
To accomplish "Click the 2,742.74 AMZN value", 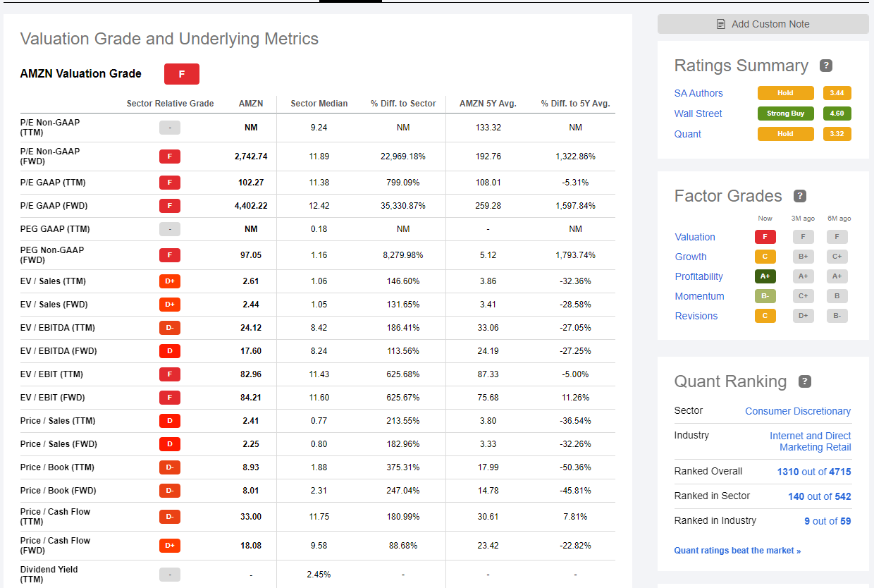I will 251,157.
